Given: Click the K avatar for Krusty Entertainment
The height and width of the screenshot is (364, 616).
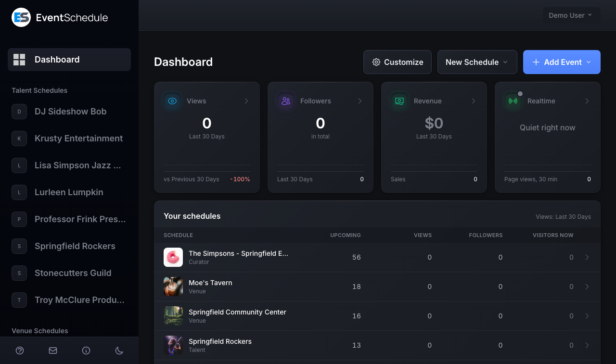Looking at the screenshot, I should [x=19, y=138].
